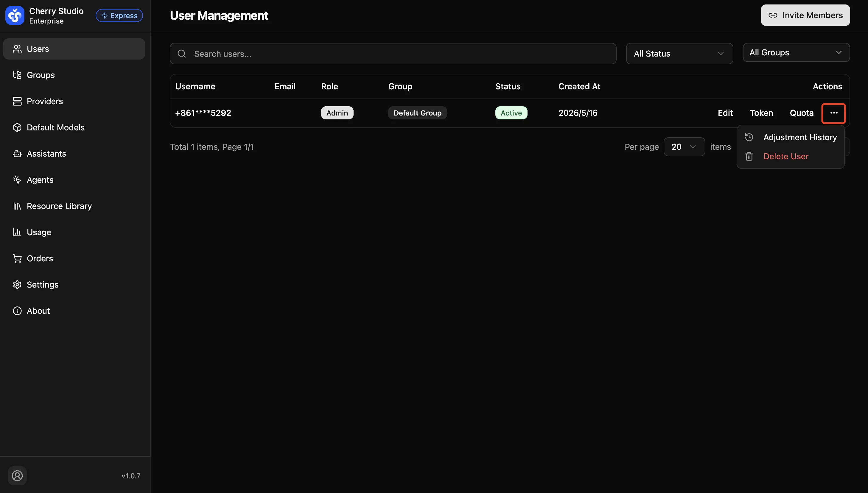Click the username +861****5292
Screen dimensions: 868x493
pos(203,113)
